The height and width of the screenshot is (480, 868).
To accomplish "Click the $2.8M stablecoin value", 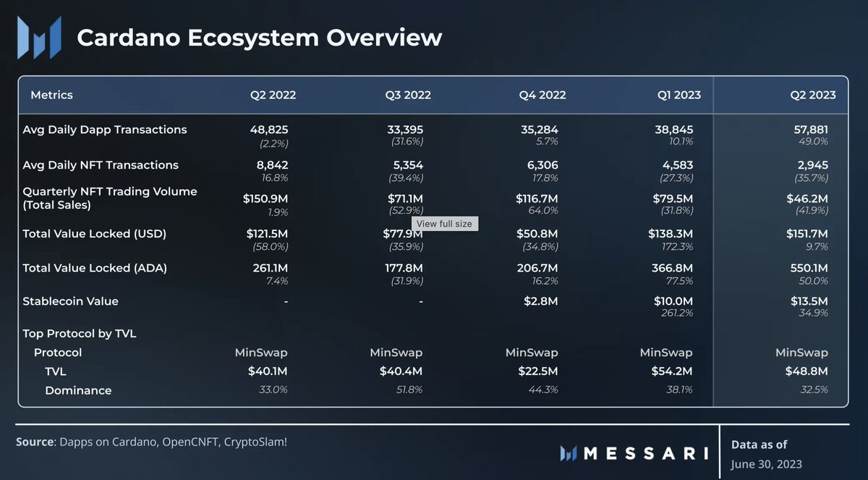I will [542, 301].
